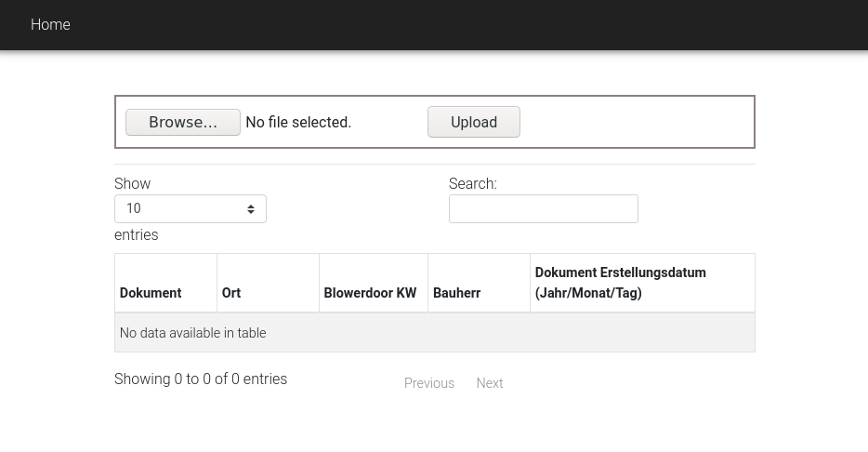Click the 'entries' label below dropdown
This screenshot has height=452, width=868.
point(137,235)
